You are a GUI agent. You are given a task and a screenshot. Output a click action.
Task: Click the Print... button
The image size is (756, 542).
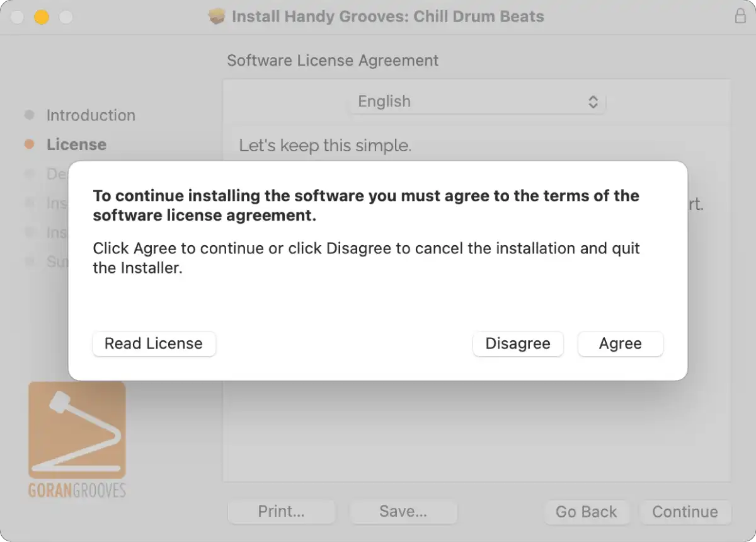coord(281,512)
